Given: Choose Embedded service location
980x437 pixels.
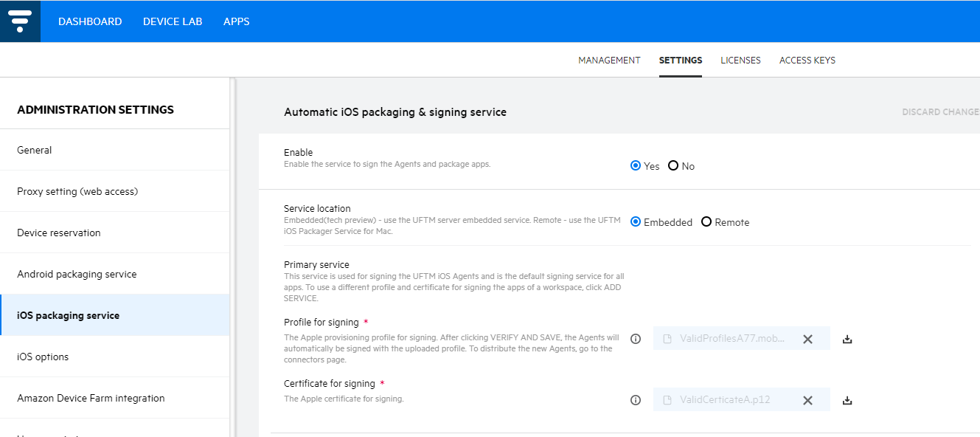Looking at the screenshot, I should pos(636,222).
